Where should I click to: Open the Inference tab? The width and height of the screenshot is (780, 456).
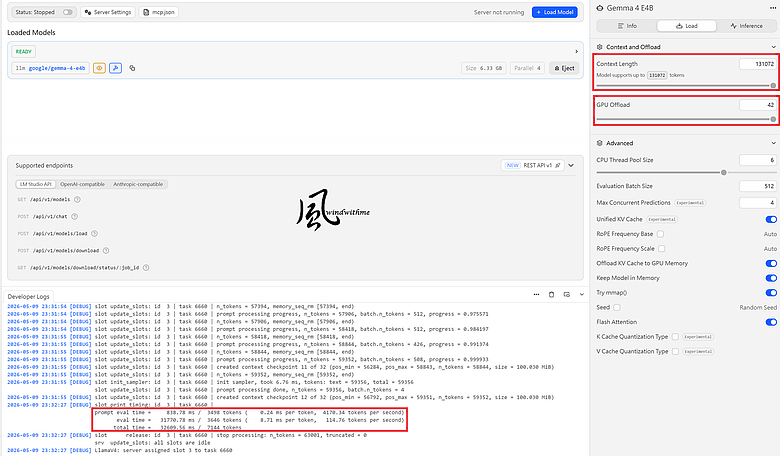point(746,26)
